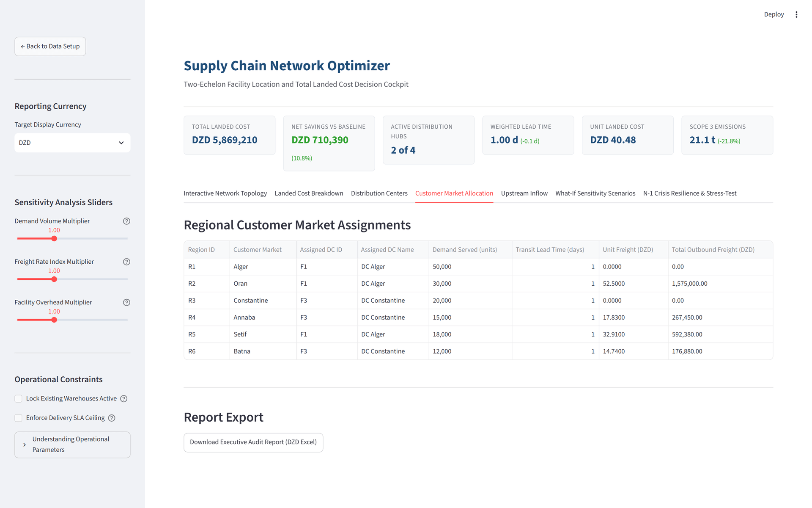Open the Target Display Currency dropdown
Screen dimensions: 812x508
tap(72, 143)
